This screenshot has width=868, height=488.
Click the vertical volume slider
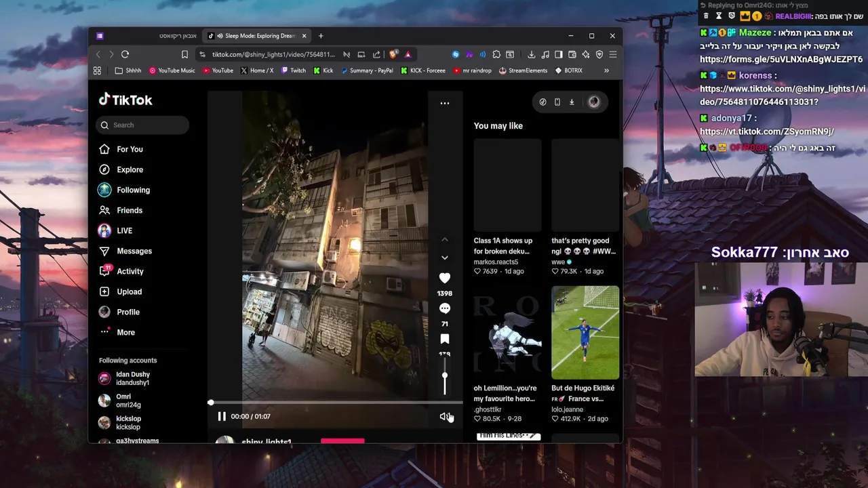(445, 377)
